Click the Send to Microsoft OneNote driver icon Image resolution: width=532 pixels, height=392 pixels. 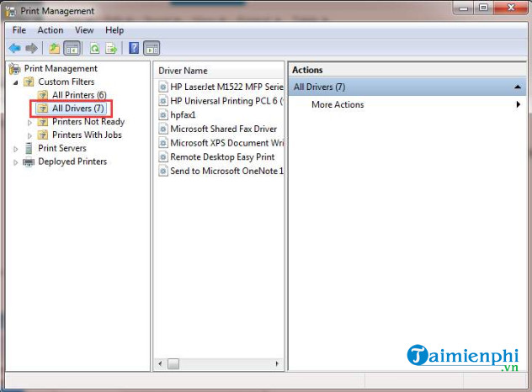tap(163, 171)
